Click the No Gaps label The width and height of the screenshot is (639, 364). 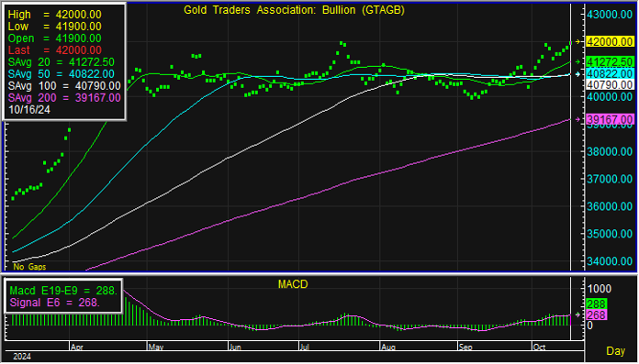click(29, 267)
